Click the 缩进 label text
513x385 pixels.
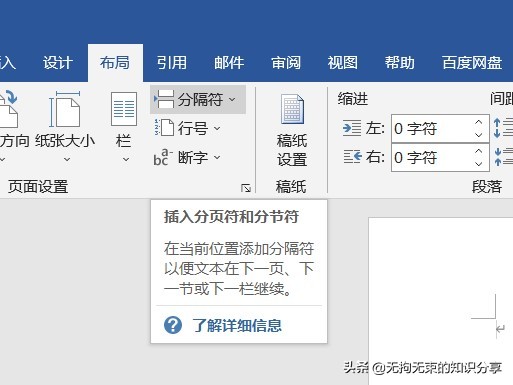[x=353, y=99]
